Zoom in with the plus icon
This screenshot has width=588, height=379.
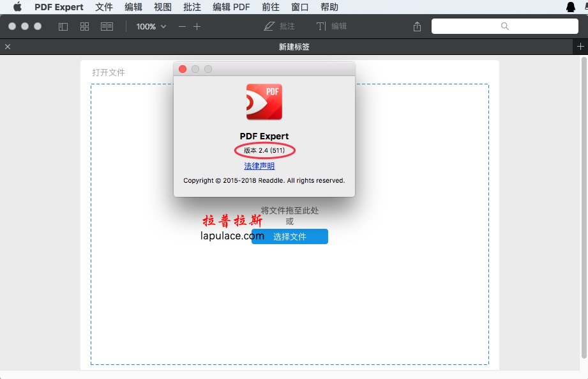pyautogui.click(x=197, y=27)
